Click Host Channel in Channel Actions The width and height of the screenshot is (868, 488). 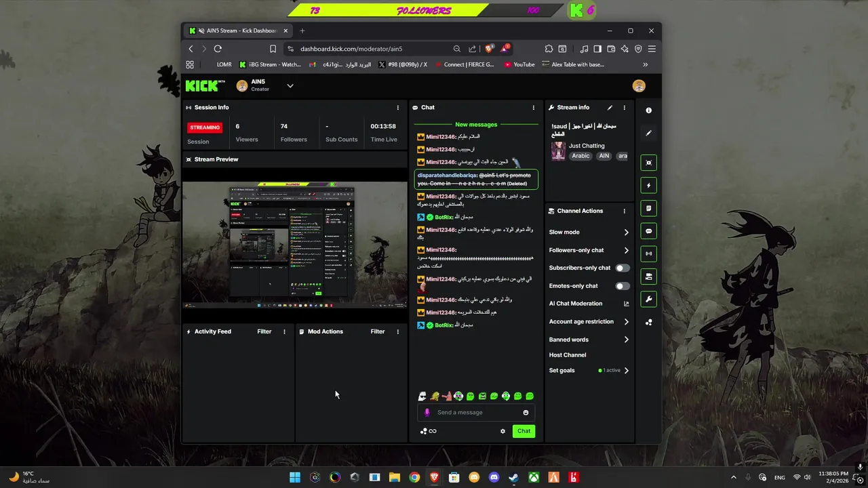[568, 355]
